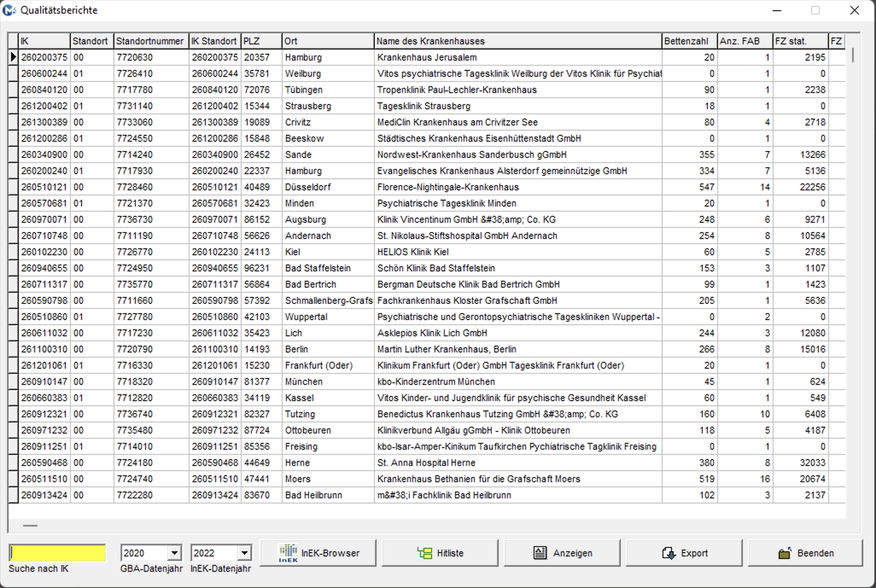
Task: Click Martin Luther Krankenhaus, Berlin cell
Action: pos(518,349)
